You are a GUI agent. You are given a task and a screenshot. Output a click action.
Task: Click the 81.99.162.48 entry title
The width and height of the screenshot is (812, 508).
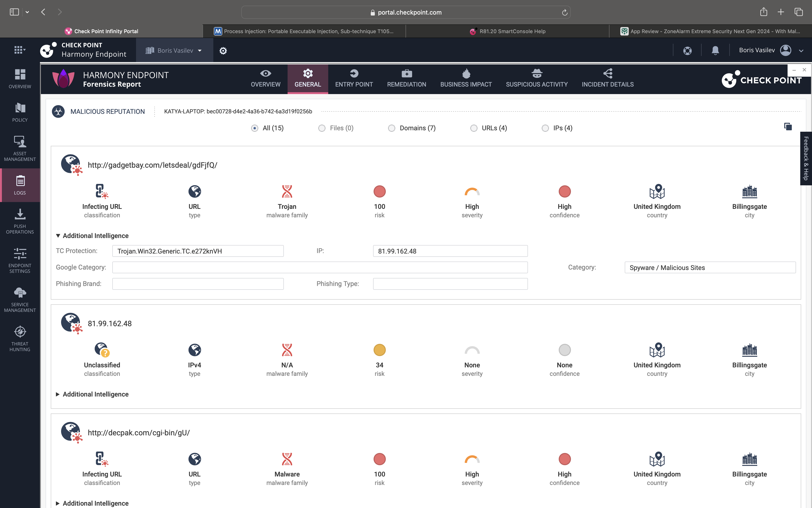click(110, 324)
